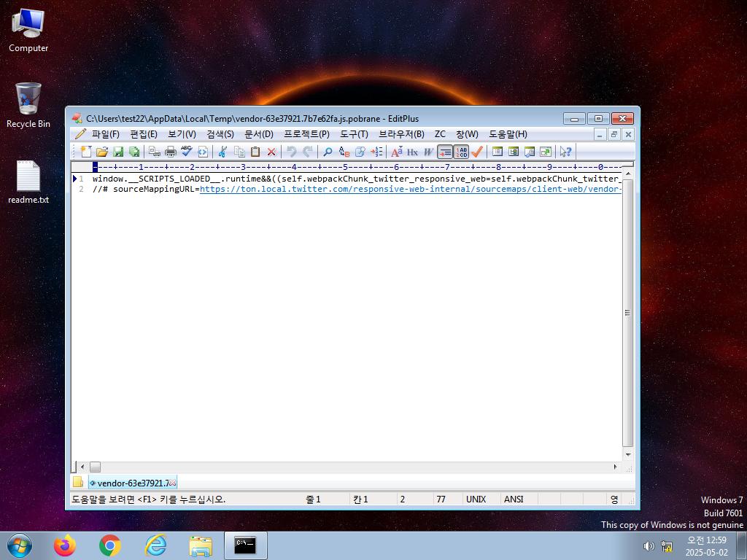Image resolution: width=747 pixels, height=560 pixels.
Task: Click UNIX line ending in status bar
Action: (x=476, y=499)
